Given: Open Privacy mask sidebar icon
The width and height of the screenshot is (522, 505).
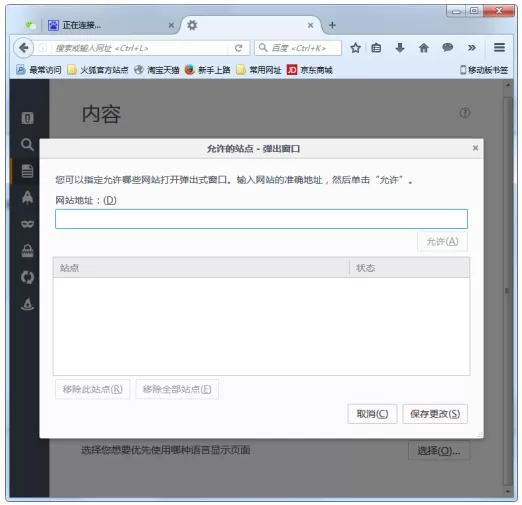Looking at the screenshot, I should (27, 224).
